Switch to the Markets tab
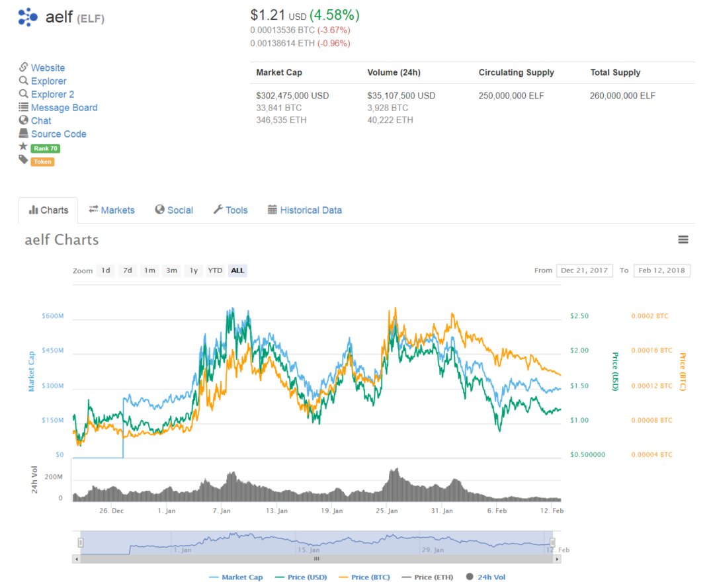The width and height of the screenshot is (711, 588). pos(112,210)
